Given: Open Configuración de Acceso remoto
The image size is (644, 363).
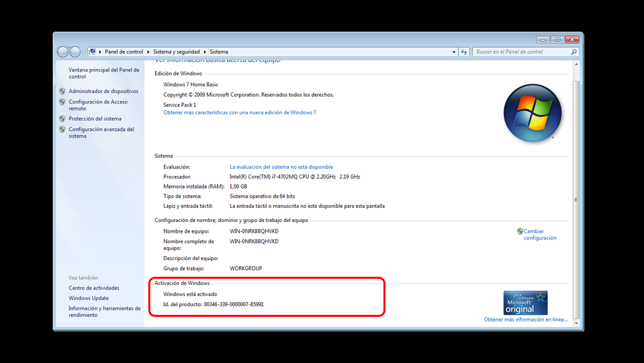Looking at the screenshot, I should [98, 105].
